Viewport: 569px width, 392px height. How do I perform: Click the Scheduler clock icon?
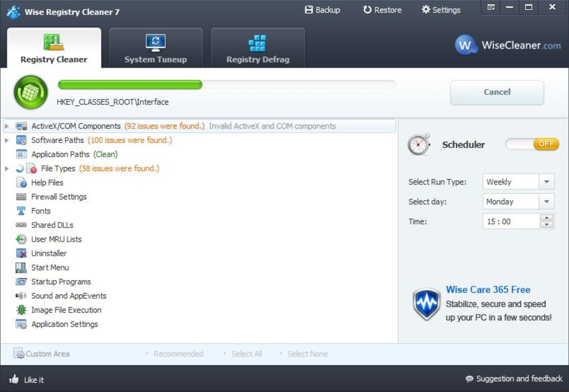[x=419, y=145]
